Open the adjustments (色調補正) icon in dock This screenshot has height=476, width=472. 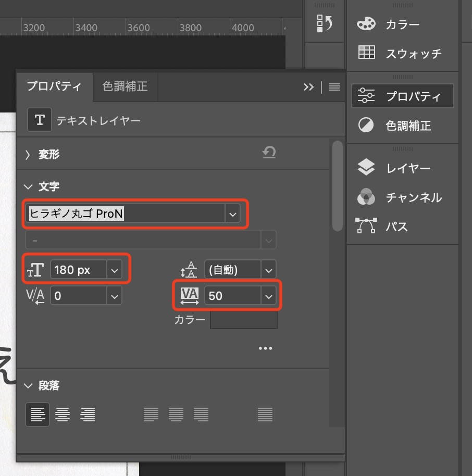(x=366, y=125)
